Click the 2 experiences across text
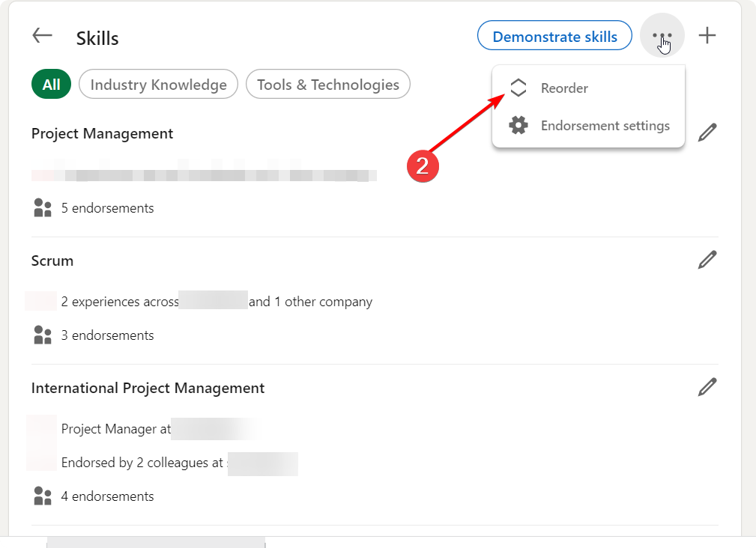756x548 pixels. pos(120,302)
